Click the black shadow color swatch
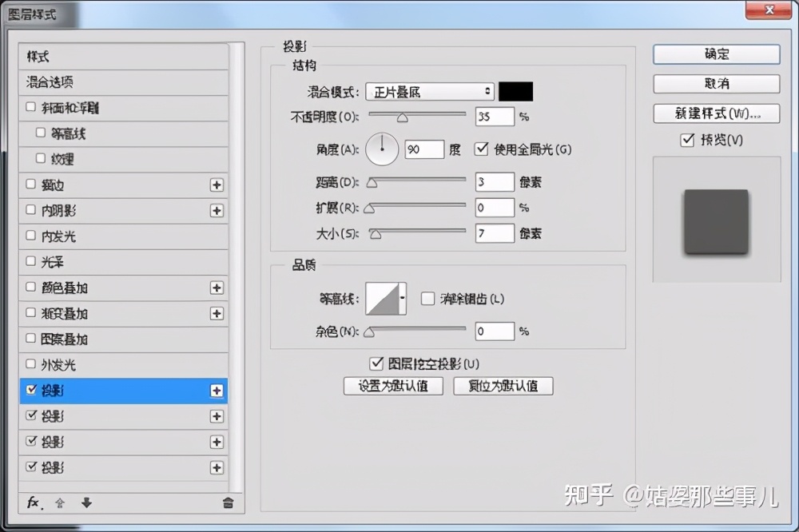The height and width of the screenshot is (532, 799). pyautogui.click(x=515, y=91)
